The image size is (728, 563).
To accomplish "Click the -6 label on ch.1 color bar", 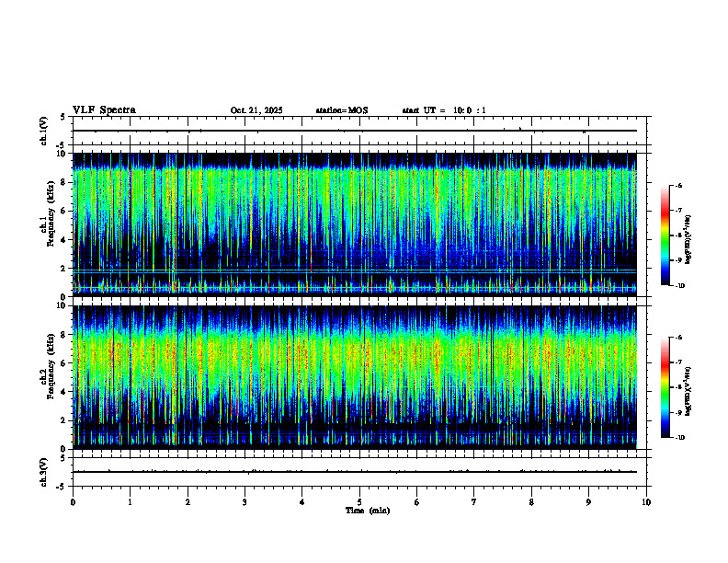I will [x=677, y=186].
